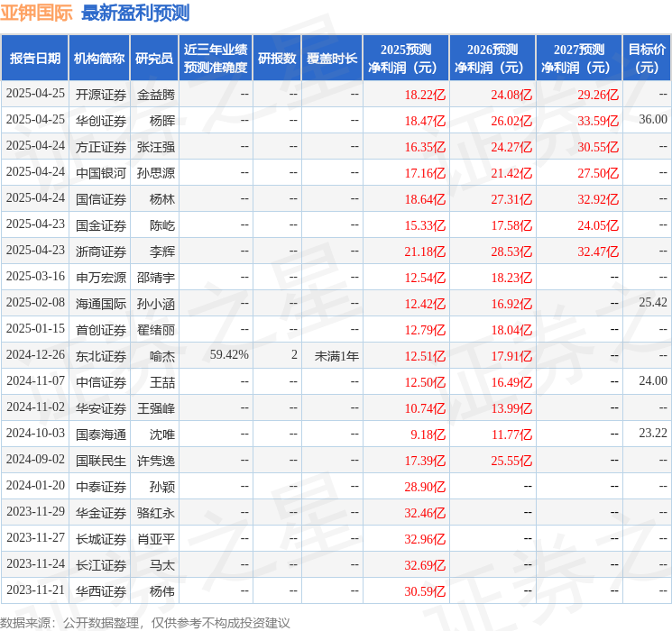Select 开源证券 institution cell
The width and height of the screenshot is (672, 631).
tap(101, 95)
